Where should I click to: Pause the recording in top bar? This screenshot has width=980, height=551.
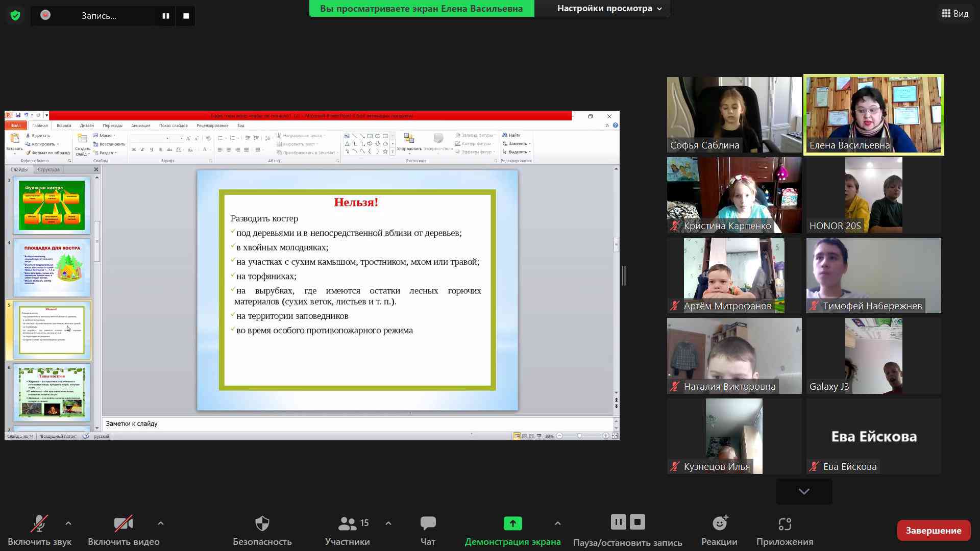[166, 16]
